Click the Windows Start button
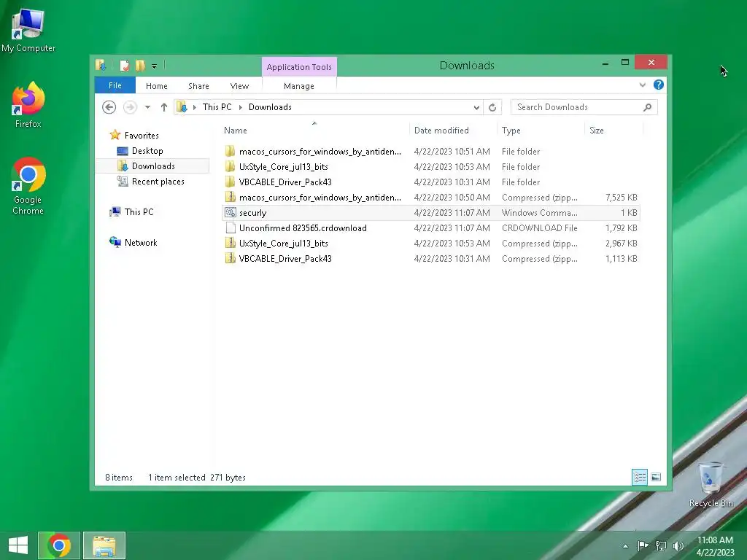This screenshot has height=560, width=747. point(18,545)
